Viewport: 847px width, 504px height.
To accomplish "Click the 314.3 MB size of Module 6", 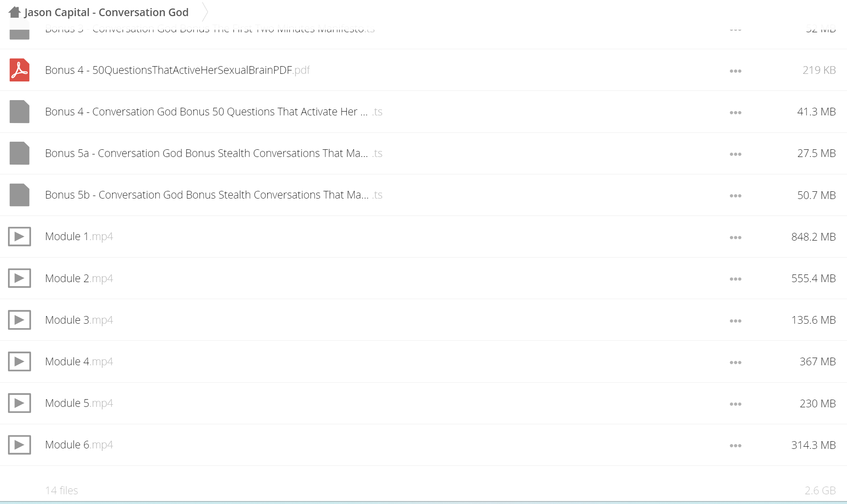I will pyautogui.click(x=813, y=445).
